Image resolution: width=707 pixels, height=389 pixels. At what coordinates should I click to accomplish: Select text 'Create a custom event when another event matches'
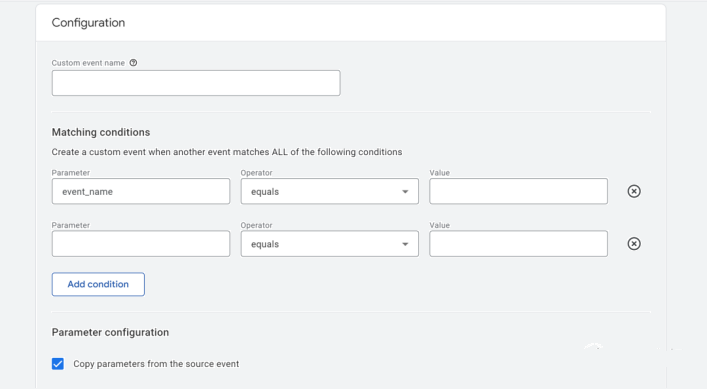(x=161, y=152)
